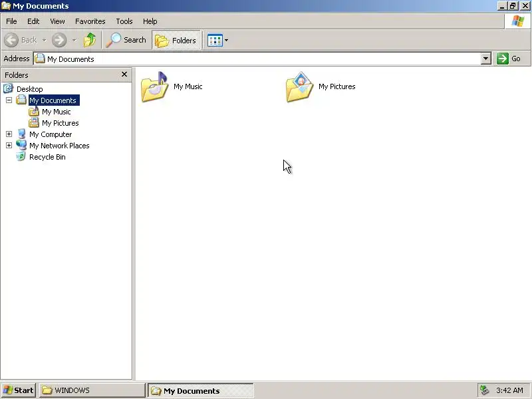Viewport: 532px width, 399px height.
Task: Click the title bar folder icon
Action: coord(6,6)
